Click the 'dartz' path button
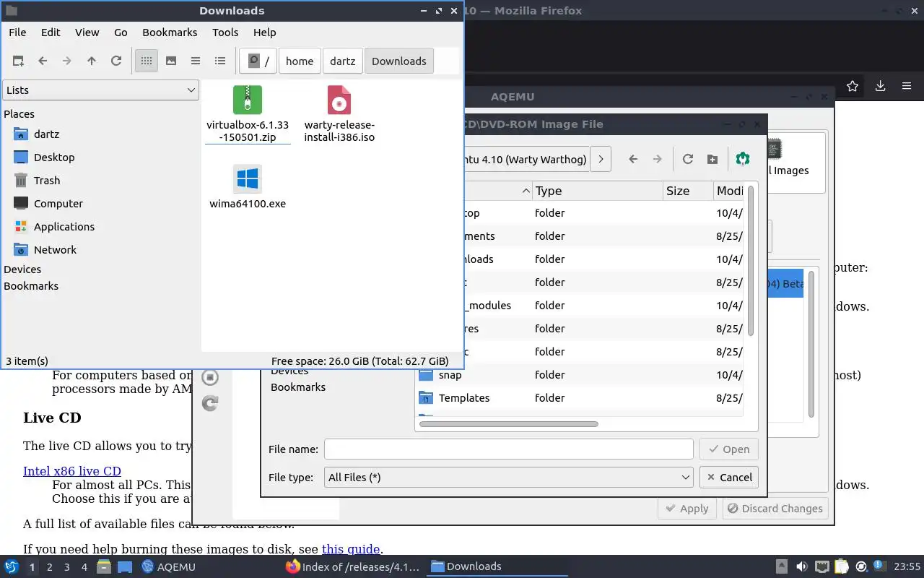Viewport: 924px width, 578px height. click(343, 61)
